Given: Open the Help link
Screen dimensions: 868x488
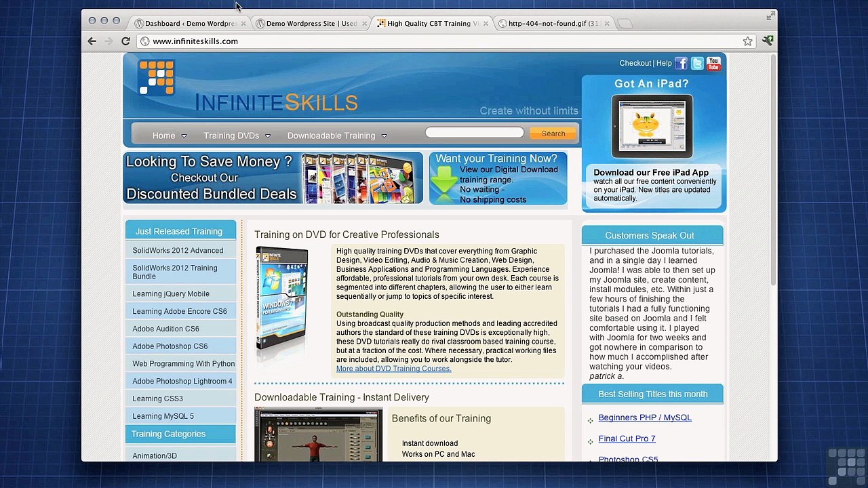Looking at the screenshot, I should (x=664, y=63).
